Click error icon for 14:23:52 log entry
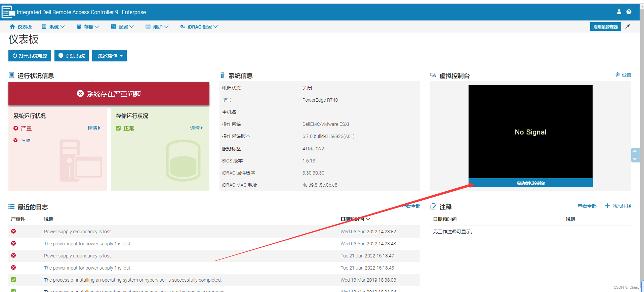Image resolution: width=644 pixels, height=292 pixels. [x=13, y=231]
